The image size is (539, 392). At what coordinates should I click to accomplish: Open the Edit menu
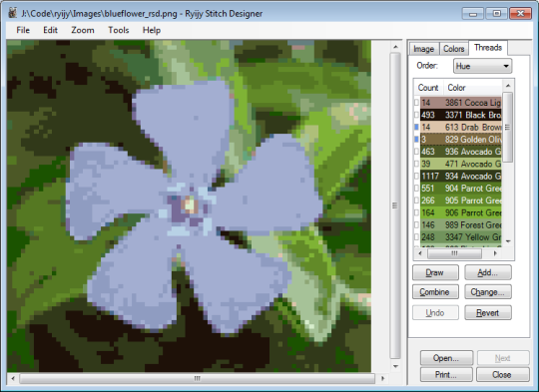(x=50, y=30)
